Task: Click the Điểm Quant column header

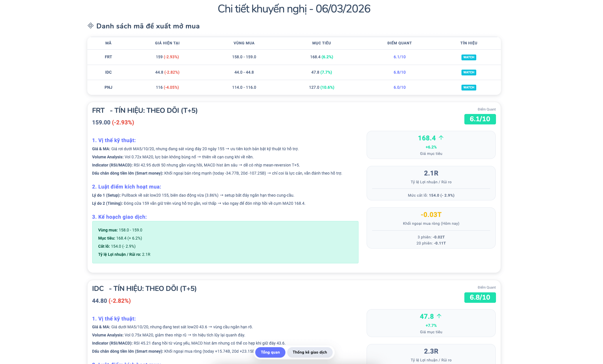Action: [399, 43]
